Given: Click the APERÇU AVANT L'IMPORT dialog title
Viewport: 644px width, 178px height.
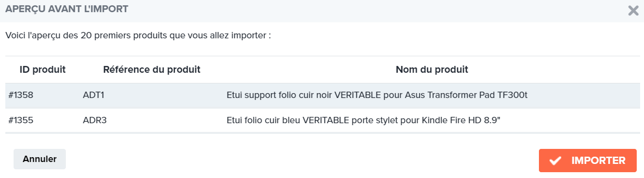Looking at the screenshot, I should coord(67,9).
